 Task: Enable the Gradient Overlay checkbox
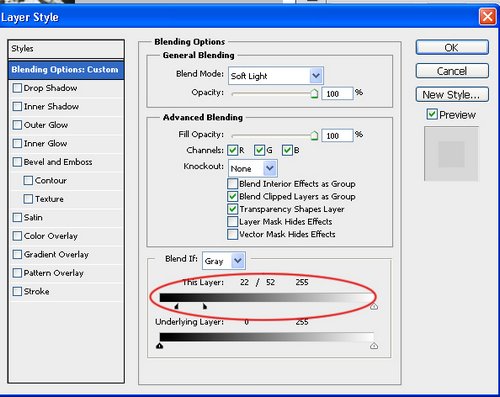(x=17, y=254)
